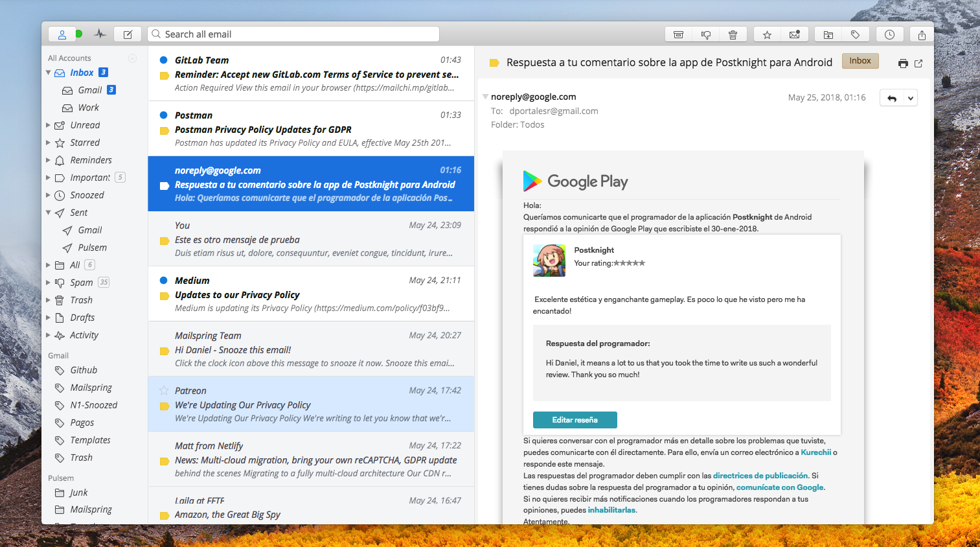
Task: Snooze message with clock icon
Action: pos(890,35)
